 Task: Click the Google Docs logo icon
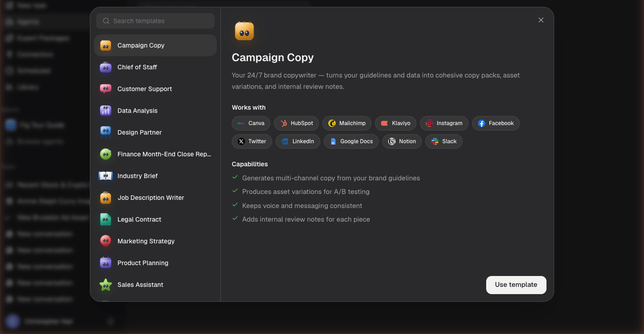pos(333,141)
